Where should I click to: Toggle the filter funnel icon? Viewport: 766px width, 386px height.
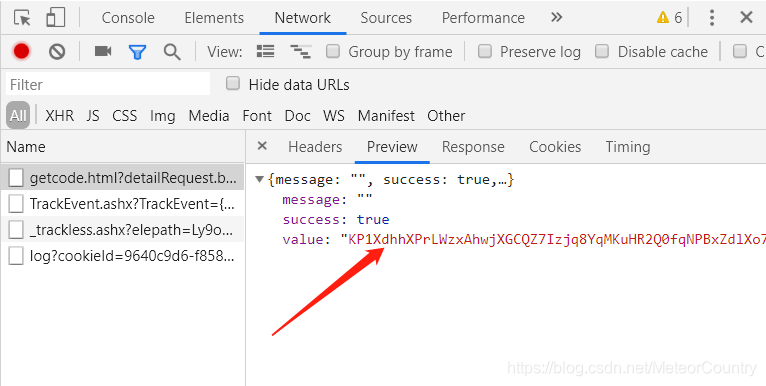click(137, 52)
